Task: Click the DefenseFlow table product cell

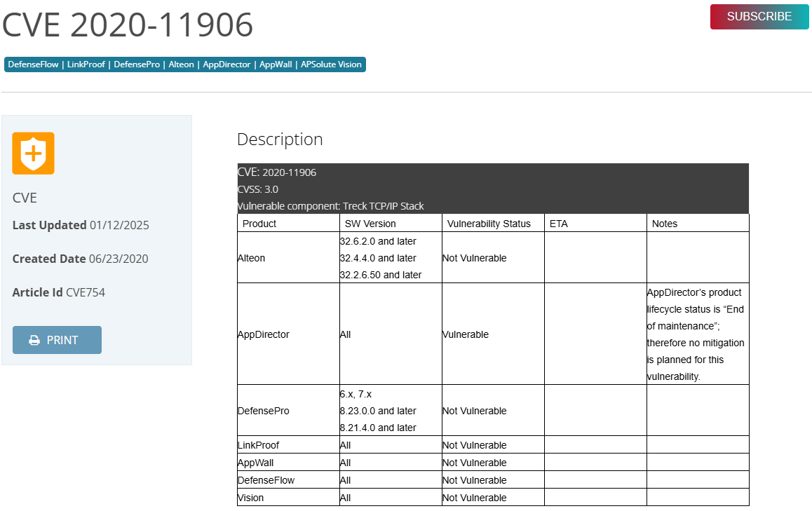Action: coord(288,480)
